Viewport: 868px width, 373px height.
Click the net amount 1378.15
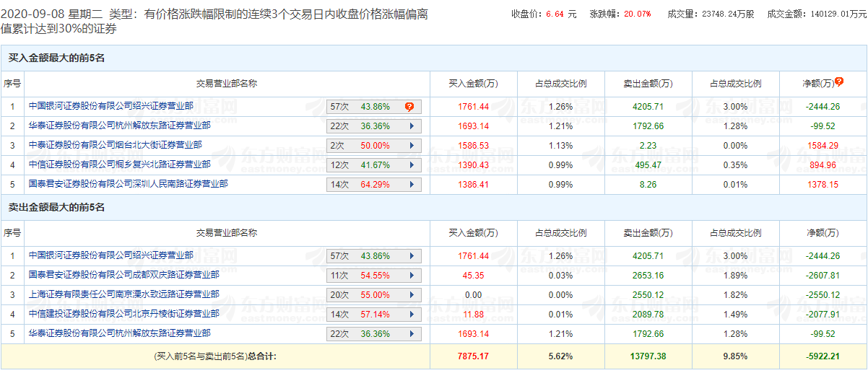click(x=823, y=185)
